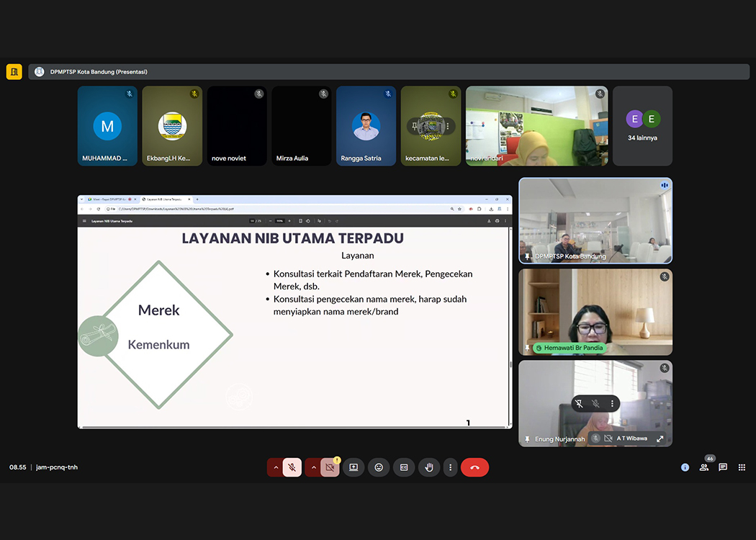Open the emoji reactions button
Screen dimensions: 756x540
(x=379, y=467)
